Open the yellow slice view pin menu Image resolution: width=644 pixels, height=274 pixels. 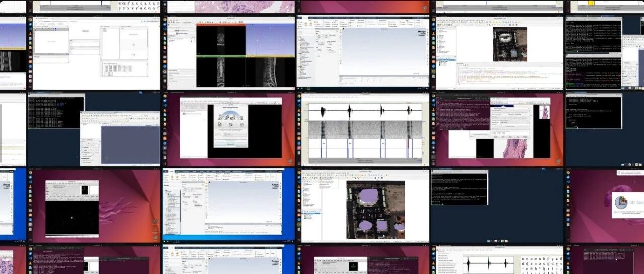tap(248, 57)
